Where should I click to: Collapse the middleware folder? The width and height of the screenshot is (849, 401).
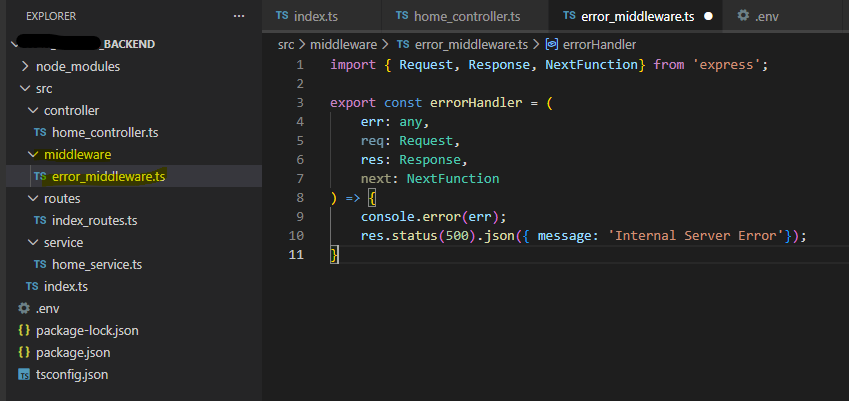point(34,154)
